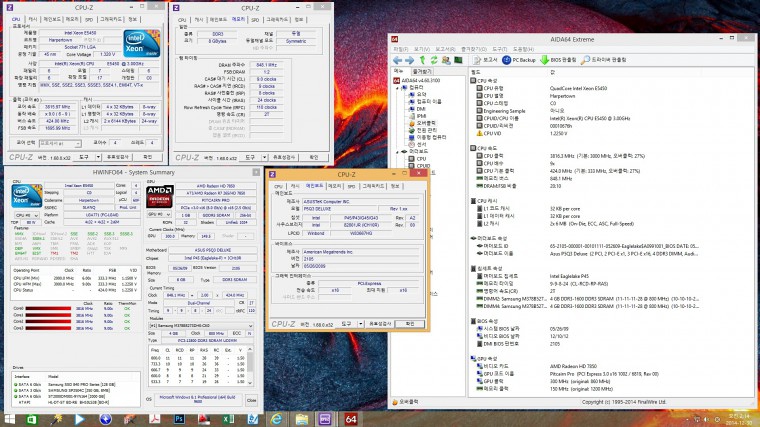This screenshot has height=427, width=760.
Task: Select the 오버클럭 tree item in AIDA64
Action: 423,123
